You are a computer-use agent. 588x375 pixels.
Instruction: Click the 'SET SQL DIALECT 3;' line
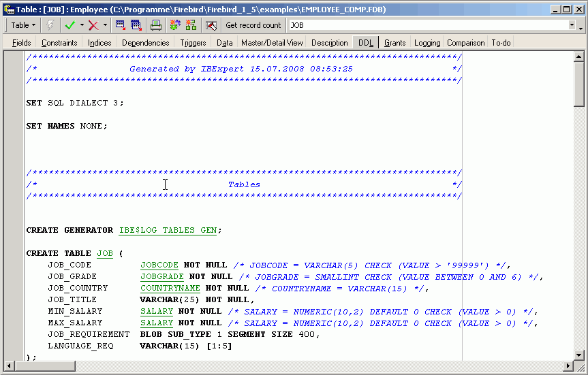click(x=75, y=103)
